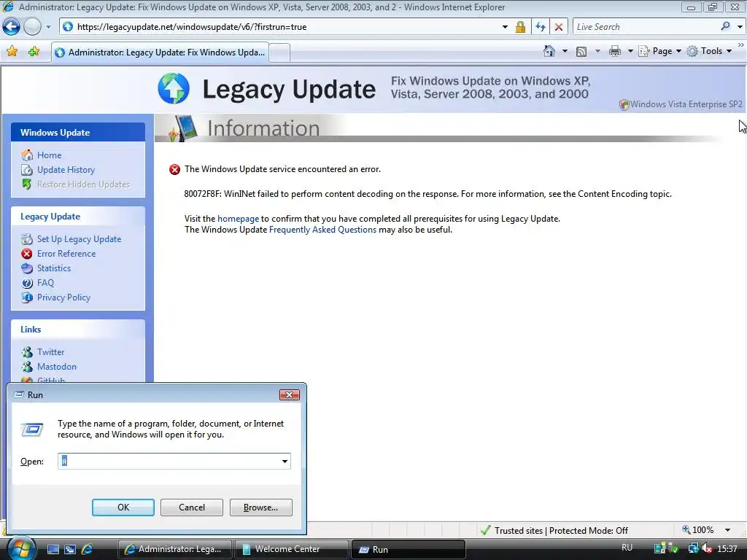Image resolution: width=747 pixels, height=560 pixels.
Task: Go back with the IE back arrow
Action: [x=11, y=27]
